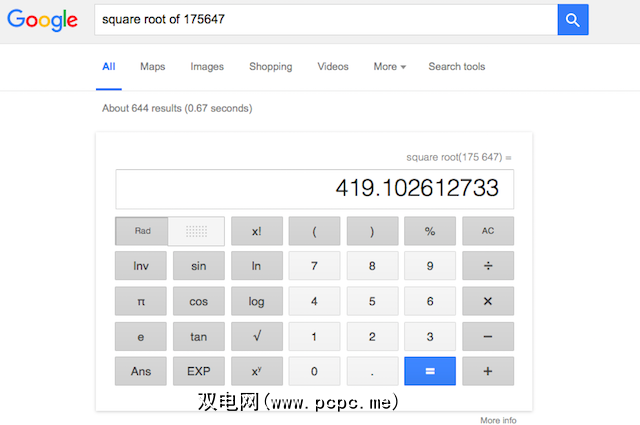The width and height of the screenshot is (640, 425).
Task: Switch angle mode to degrees option
Action: click(196, 231)
